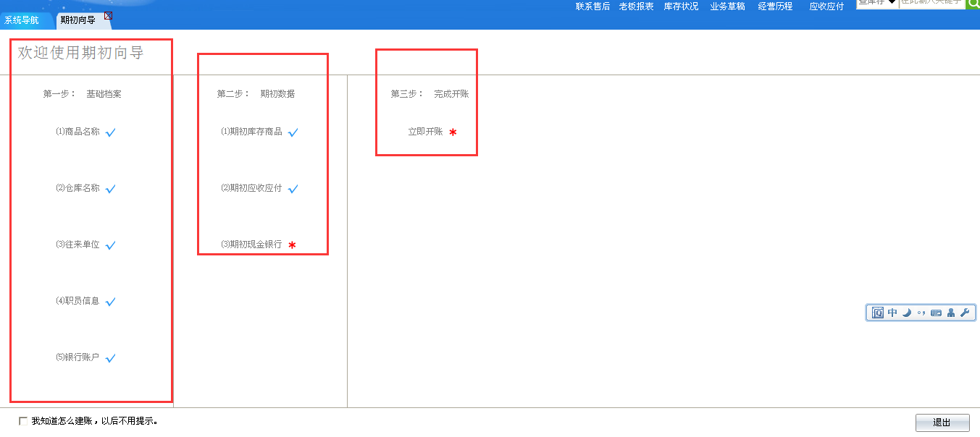Viewport: 980px width, 437px height.
Task: Close the 期初向导 tab with its X icon
Action: click(108, 15)
